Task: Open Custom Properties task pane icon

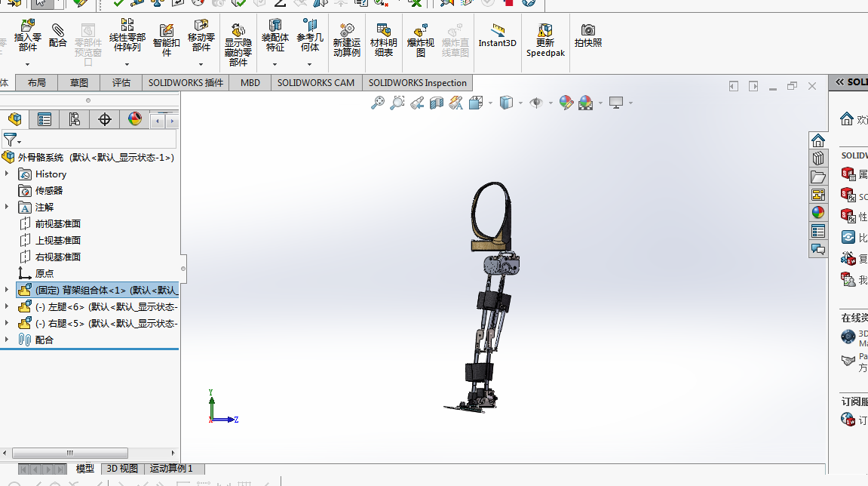Action: 818,230
